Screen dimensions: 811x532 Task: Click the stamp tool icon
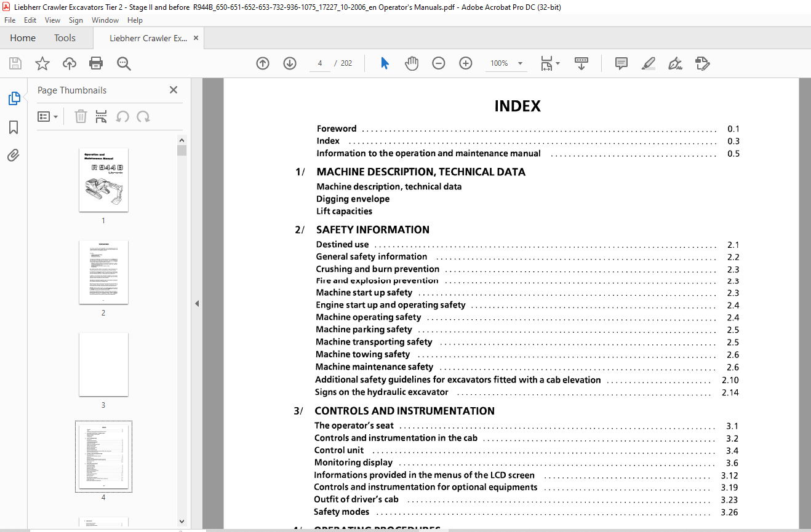(702, 63)
